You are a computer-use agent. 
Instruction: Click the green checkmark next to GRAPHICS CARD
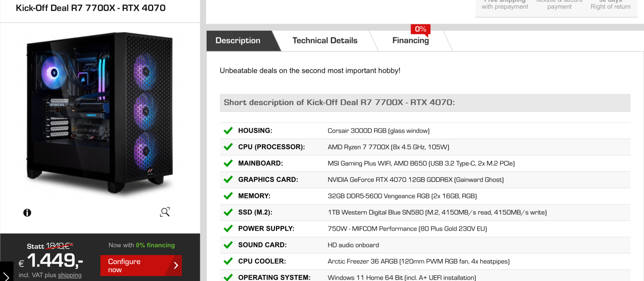(228, 180)
